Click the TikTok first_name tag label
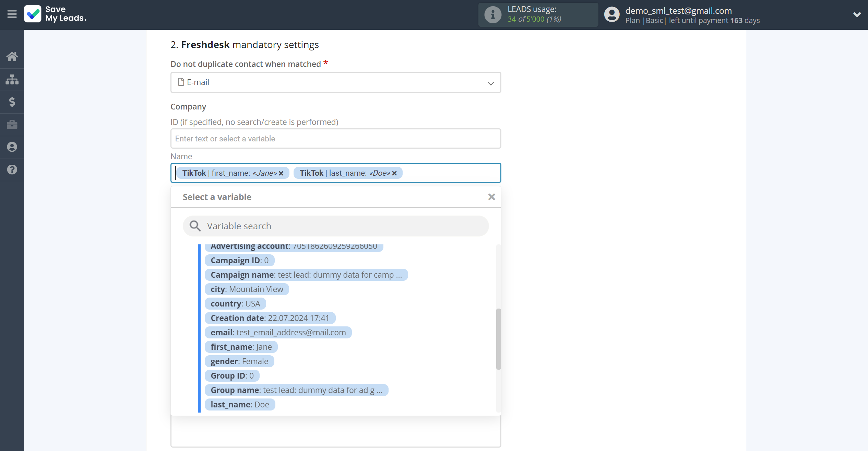Screen dimensions: 868x451 (x=229, y=173)
